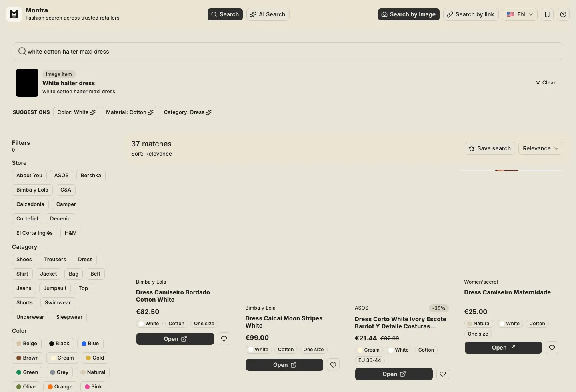Focus the white cotton halter maxi dress search field
This screenshot has width=576, height=392.
coord(288,51)
